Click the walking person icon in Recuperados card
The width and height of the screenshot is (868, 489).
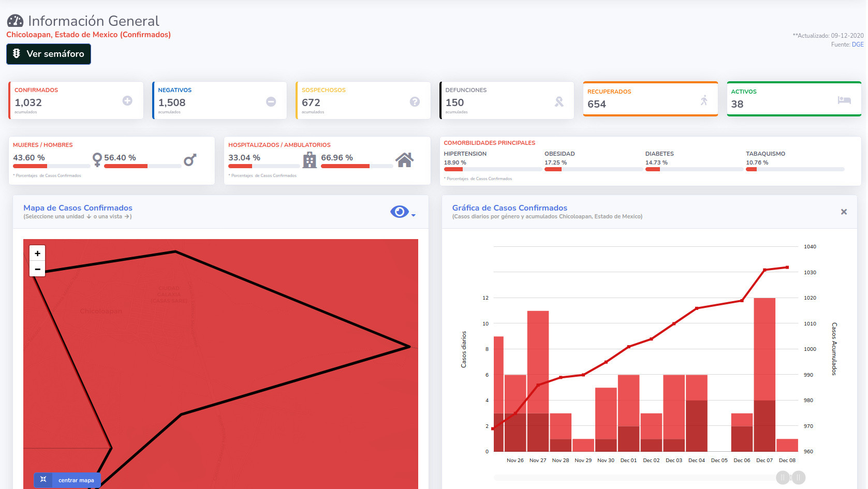pyautogui.click(x=704, y=100)
